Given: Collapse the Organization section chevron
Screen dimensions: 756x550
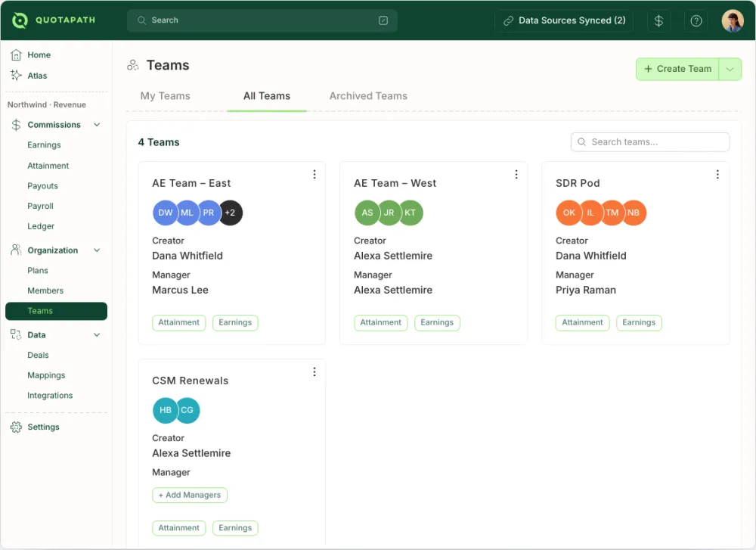Looking at the screenshot, I should point(97,250).
